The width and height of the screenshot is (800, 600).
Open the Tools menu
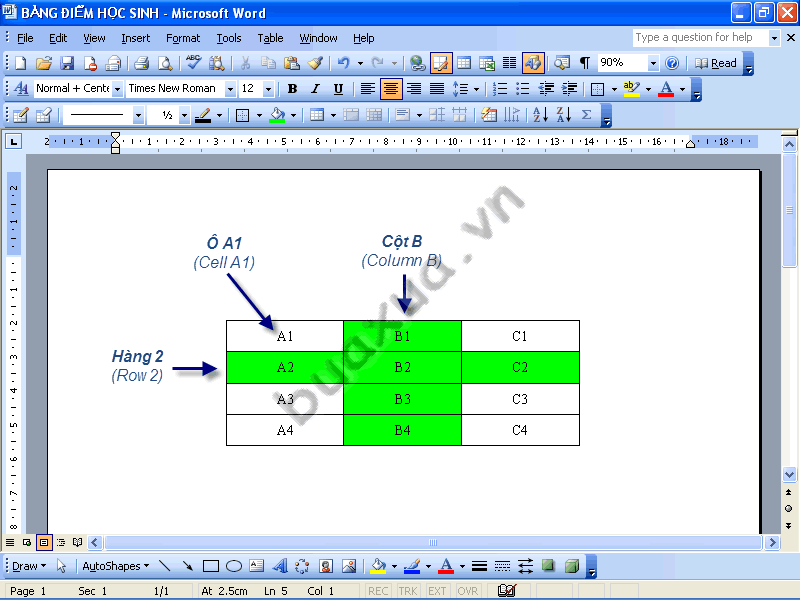tap(229, 38)
